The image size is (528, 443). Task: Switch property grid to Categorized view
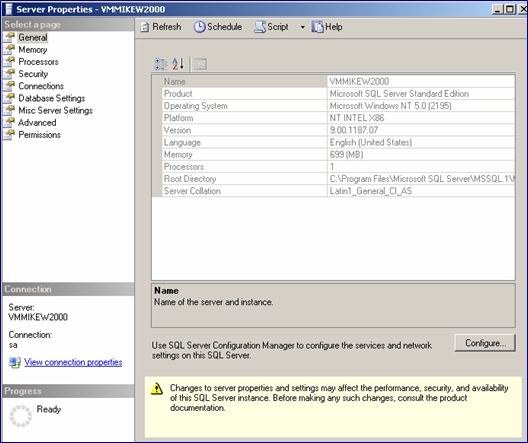point(161,64)
